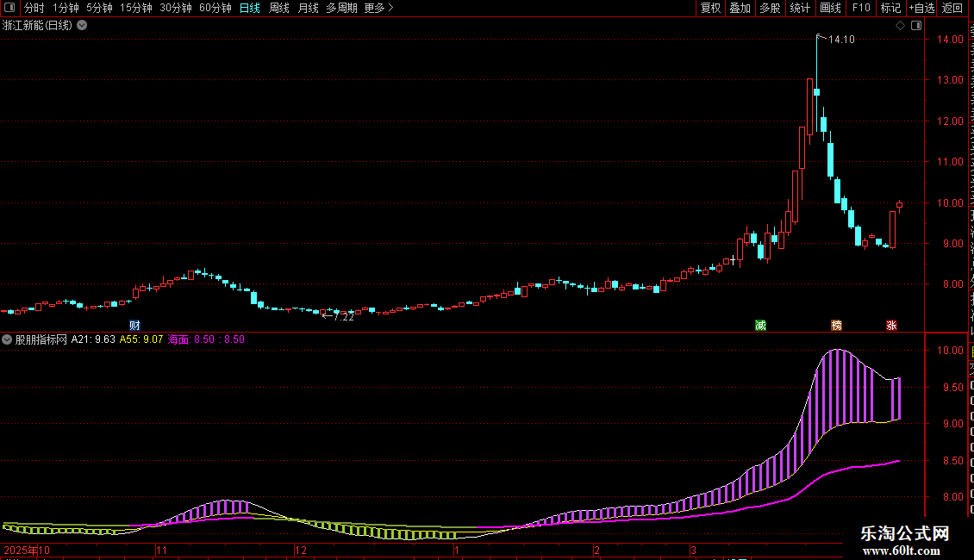Click the 多股 multi-stock button

click(770, 8)
